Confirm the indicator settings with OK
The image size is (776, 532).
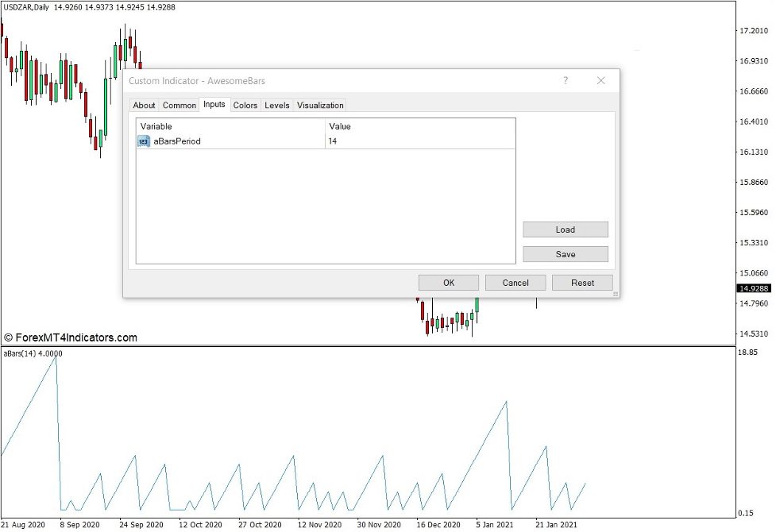click(x=448, y=282)
